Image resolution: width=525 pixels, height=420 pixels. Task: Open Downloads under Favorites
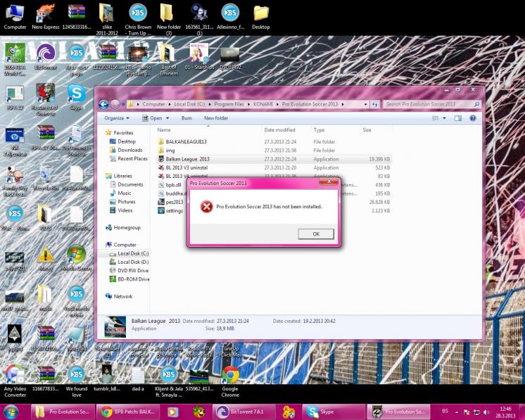click(x=126, y=150)
